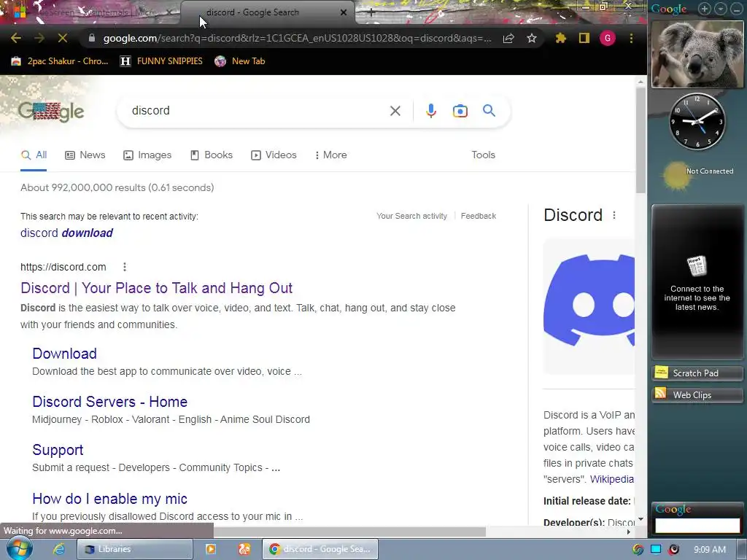Click the right arrow of horizontal scrollbar
Viewport: 747px width, 560px height.
pyautogui.click(x=628, y=532)
